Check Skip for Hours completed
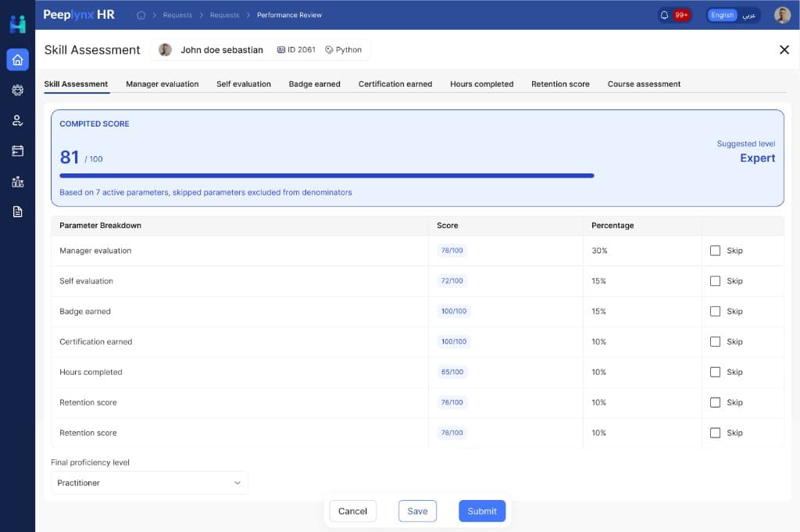 click(x=716, y=372)
